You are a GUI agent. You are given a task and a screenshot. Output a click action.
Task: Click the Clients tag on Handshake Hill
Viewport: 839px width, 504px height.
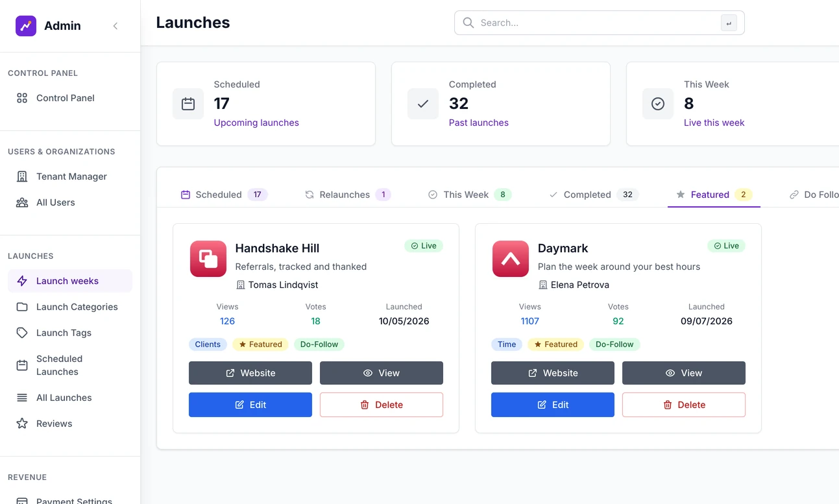pyautogui.click(x=208, y=344)
